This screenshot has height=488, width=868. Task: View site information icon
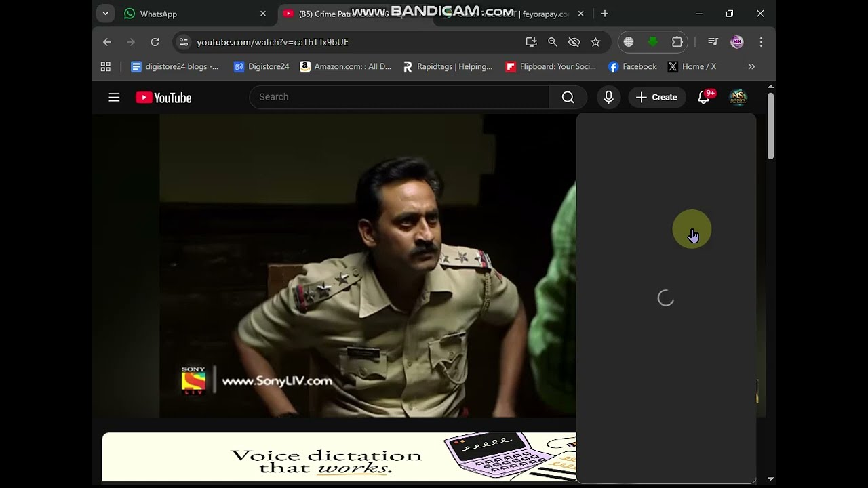pos(183,42)
